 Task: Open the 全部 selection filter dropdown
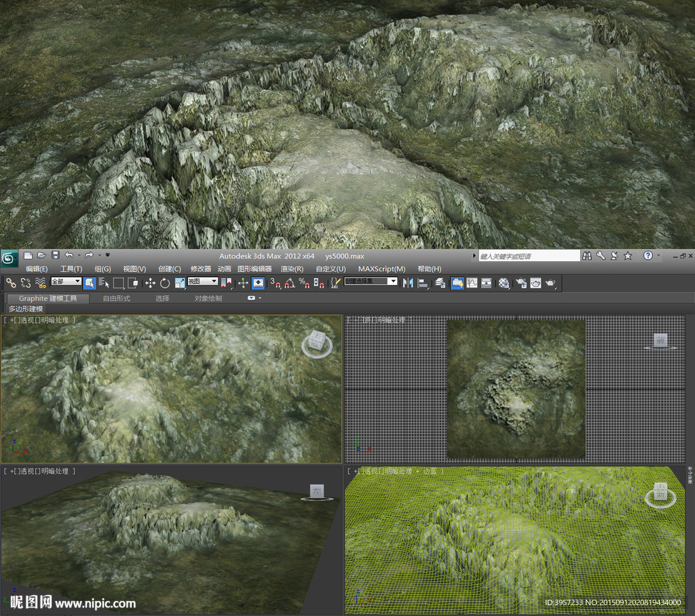click(x=66, y=282)
